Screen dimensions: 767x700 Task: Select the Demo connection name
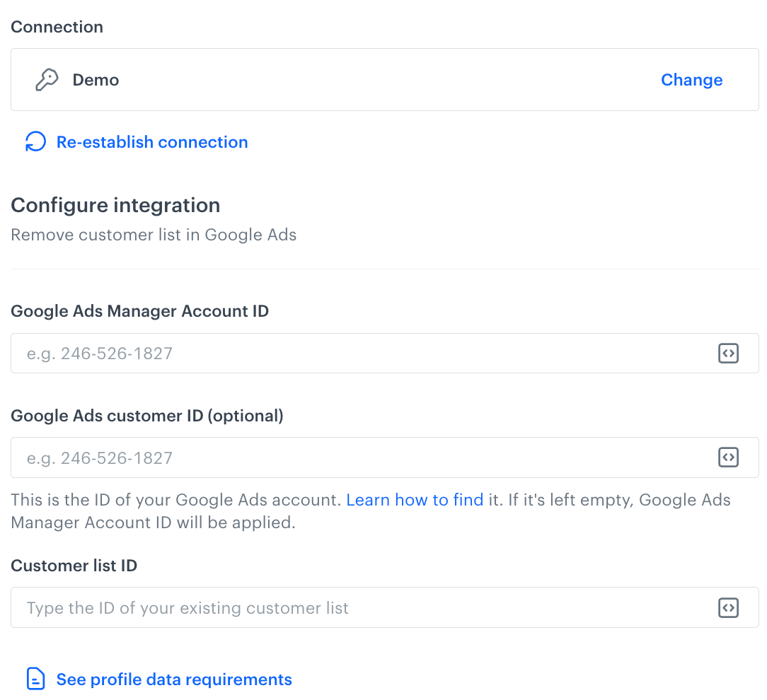[x=96, y=80]
